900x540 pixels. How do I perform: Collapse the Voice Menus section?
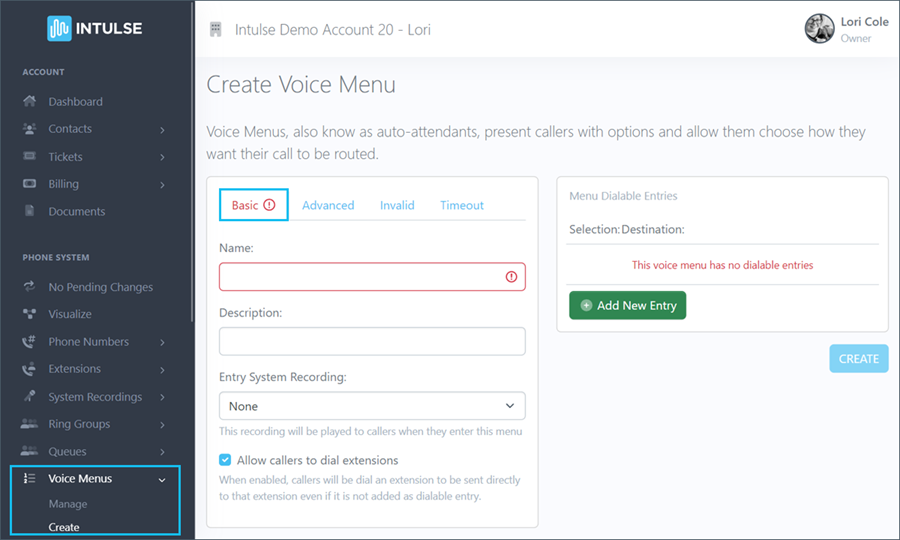(162, 479)
